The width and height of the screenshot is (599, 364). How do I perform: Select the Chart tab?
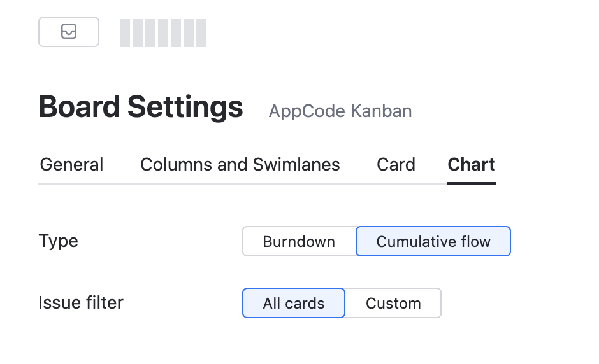click(x=472, y=165)
